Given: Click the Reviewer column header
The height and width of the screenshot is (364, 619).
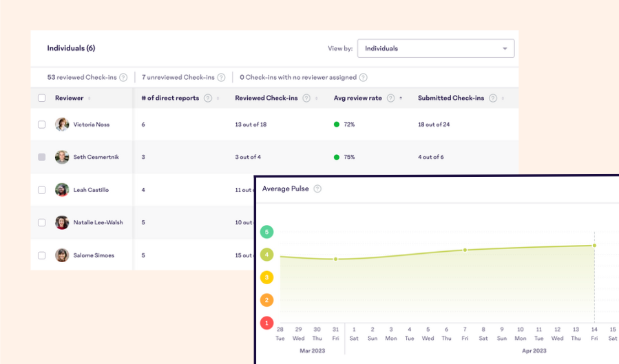Looking at the screenshot, I should tap(69, 98).
